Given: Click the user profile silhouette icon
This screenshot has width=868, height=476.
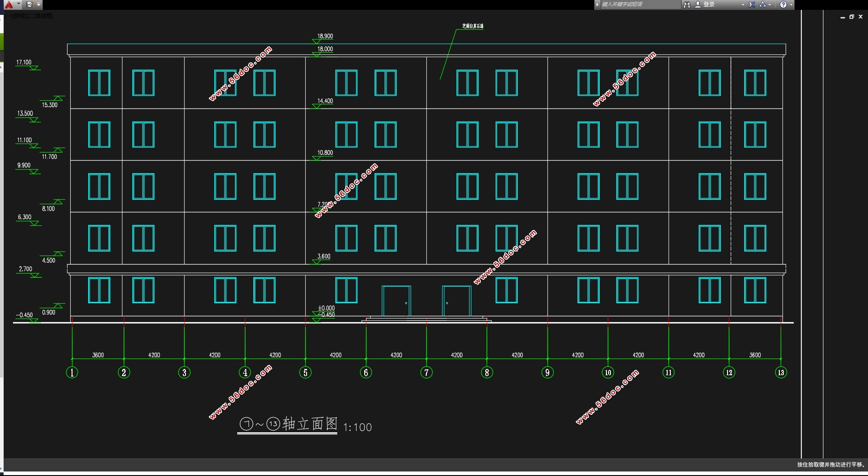Looking at the screenshot, I should tap(698, 4).
